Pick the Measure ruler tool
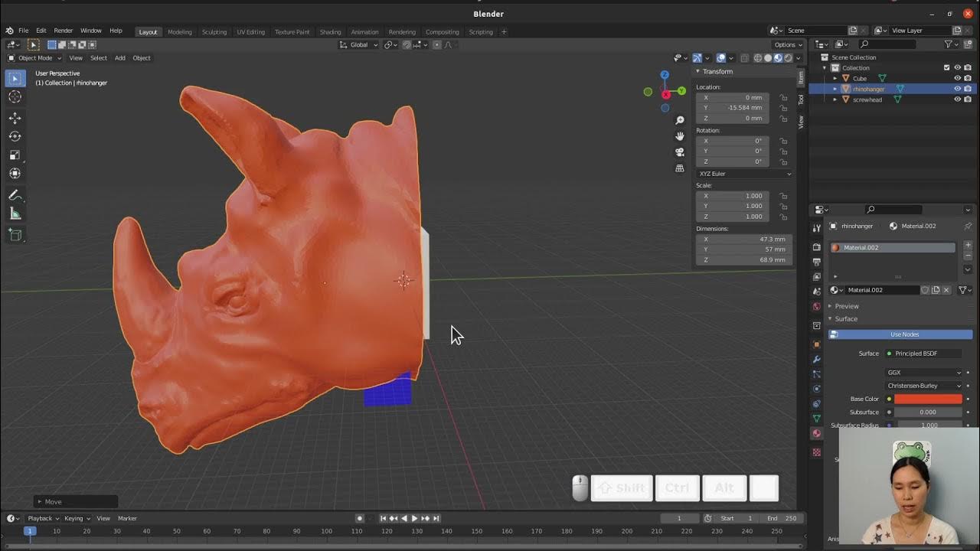980x551 pixels. point(15,214)
